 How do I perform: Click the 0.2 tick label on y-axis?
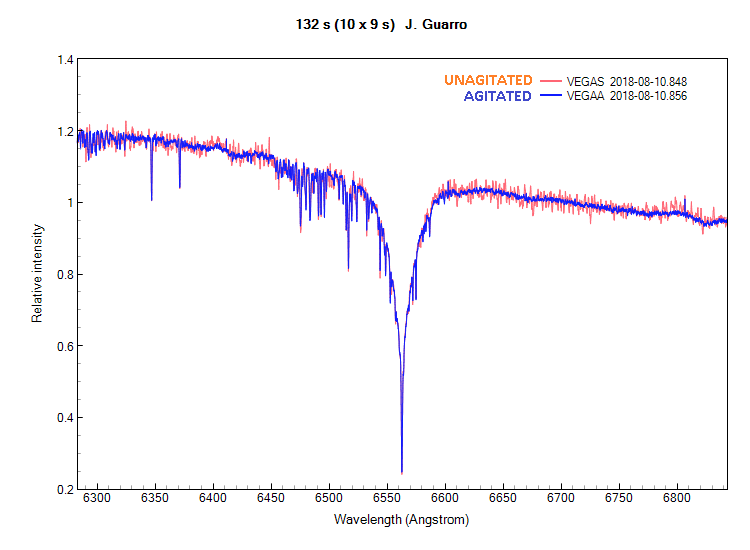(65, 489)
